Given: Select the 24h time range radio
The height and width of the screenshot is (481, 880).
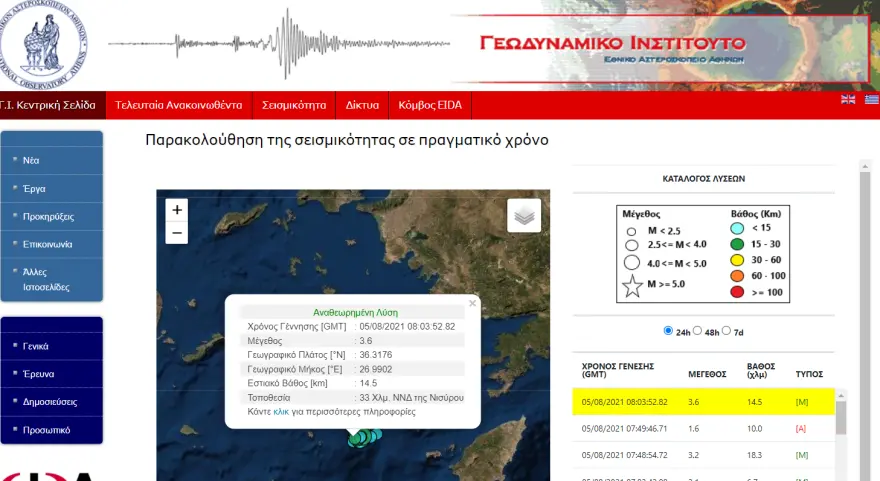Looking at the screenshot, I should [669, 331].
